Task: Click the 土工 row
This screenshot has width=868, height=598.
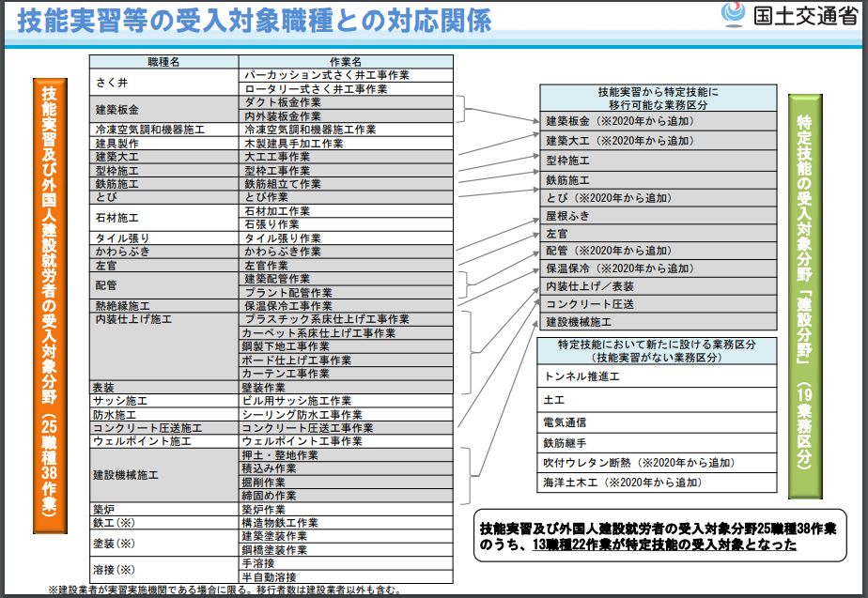Action: tap(657, 399)
